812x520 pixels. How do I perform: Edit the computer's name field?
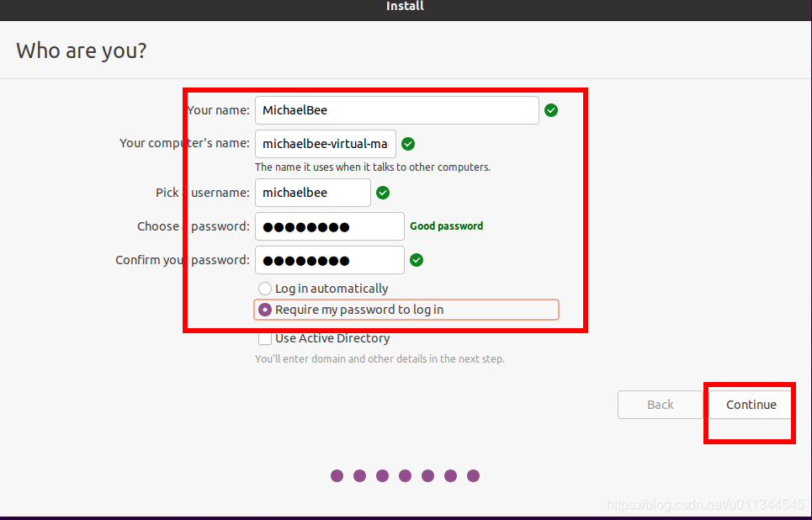pos(325,144)
